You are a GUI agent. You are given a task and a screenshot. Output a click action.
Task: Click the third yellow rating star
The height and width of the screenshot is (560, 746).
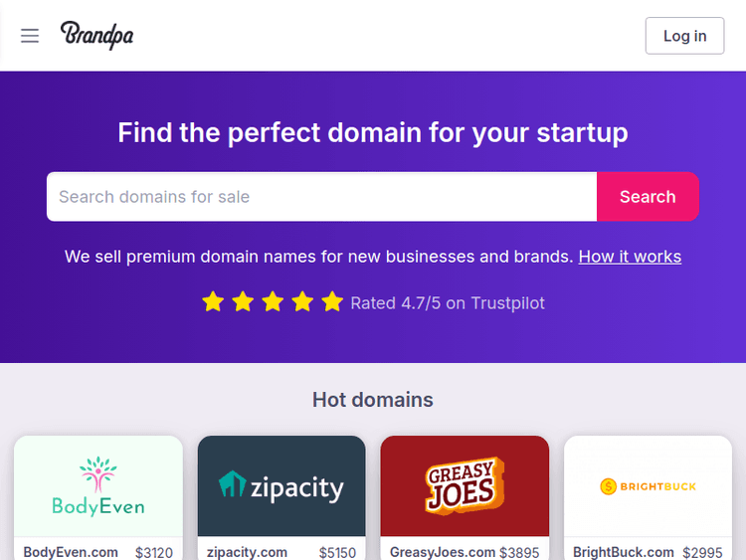(x=273, y=302)
